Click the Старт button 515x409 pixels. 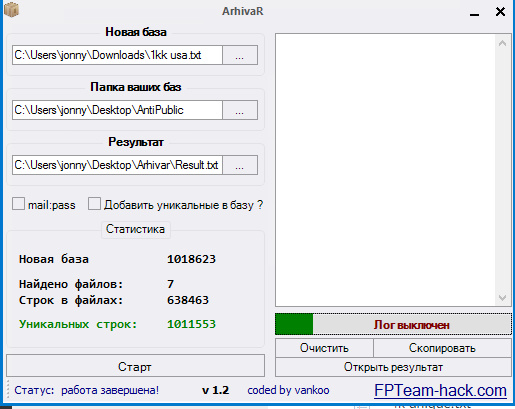135,366
